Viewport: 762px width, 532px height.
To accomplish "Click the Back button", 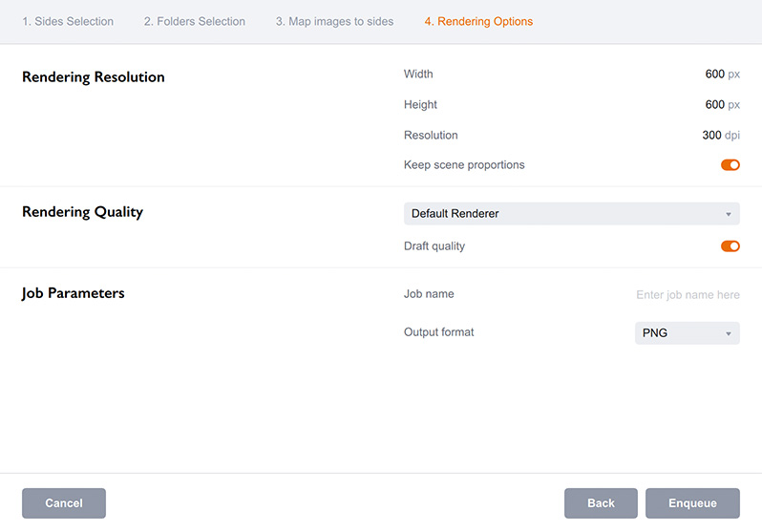I will tap(600, 503).
